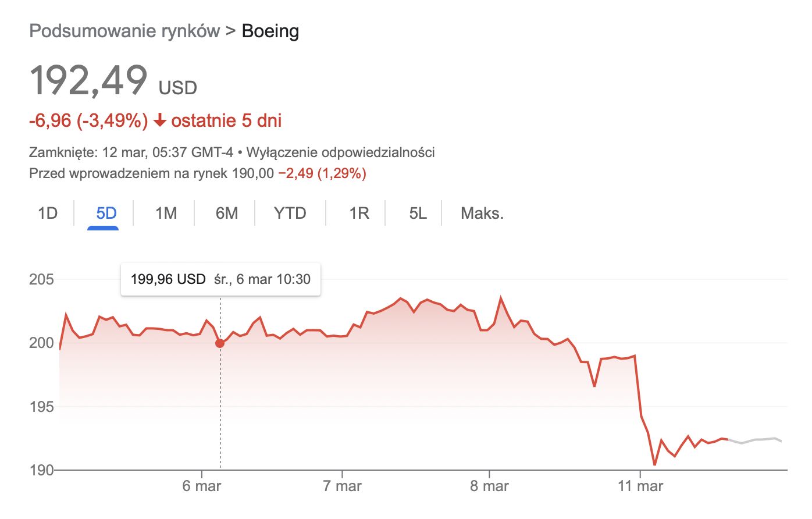The width and height of the screenshot is (812, 519).
Task: Click the gray pre-market line segment
Action: point(755,440)
